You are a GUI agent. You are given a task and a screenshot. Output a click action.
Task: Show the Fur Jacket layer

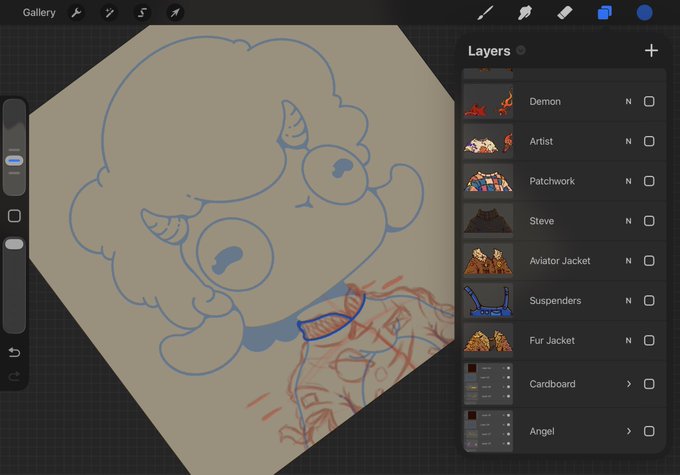click(649, 341)
